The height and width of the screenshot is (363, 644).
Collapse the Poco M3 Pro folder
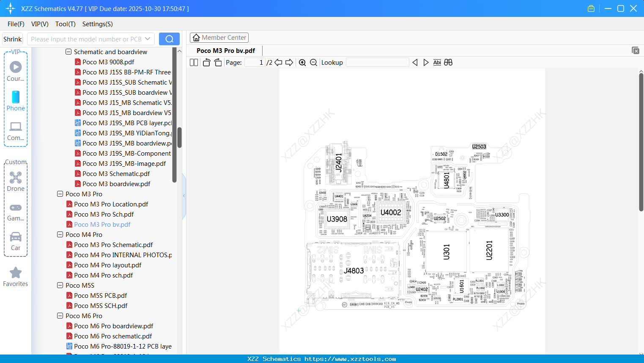tap(60, 194)
